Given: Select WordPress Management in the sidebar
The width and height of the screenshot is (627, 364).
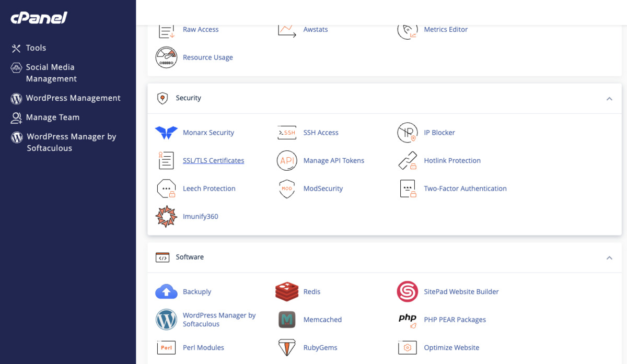Looking at the screenshot, I should click(x=73, y=98).
